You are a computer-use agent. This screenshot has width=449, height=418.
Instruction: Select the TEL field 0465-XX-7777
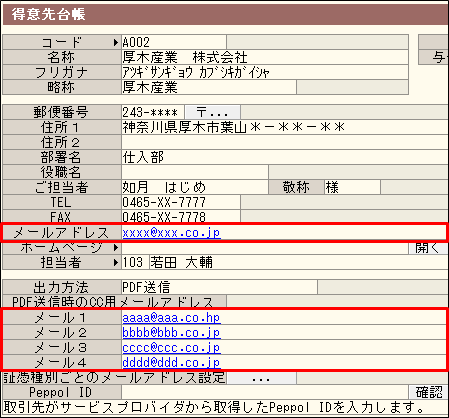coord(181,202)
